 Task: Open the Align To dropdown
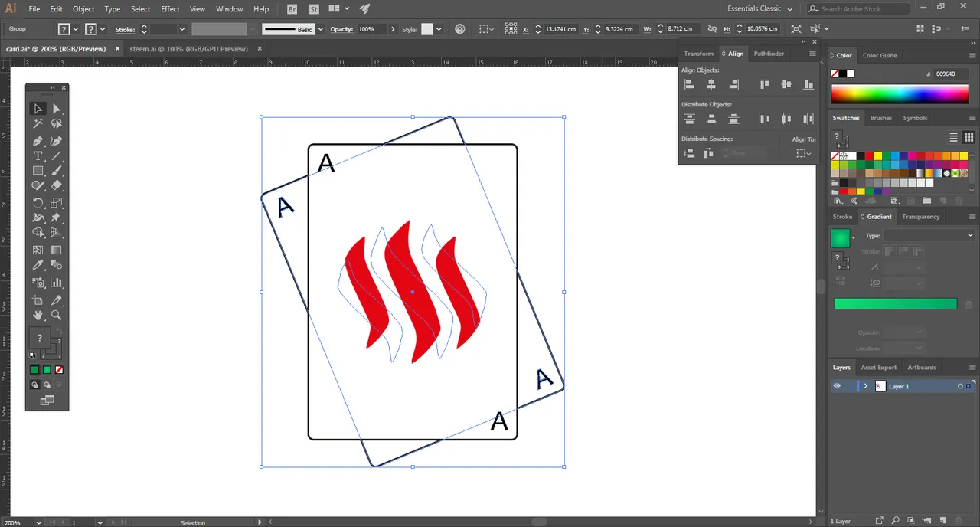803,153
